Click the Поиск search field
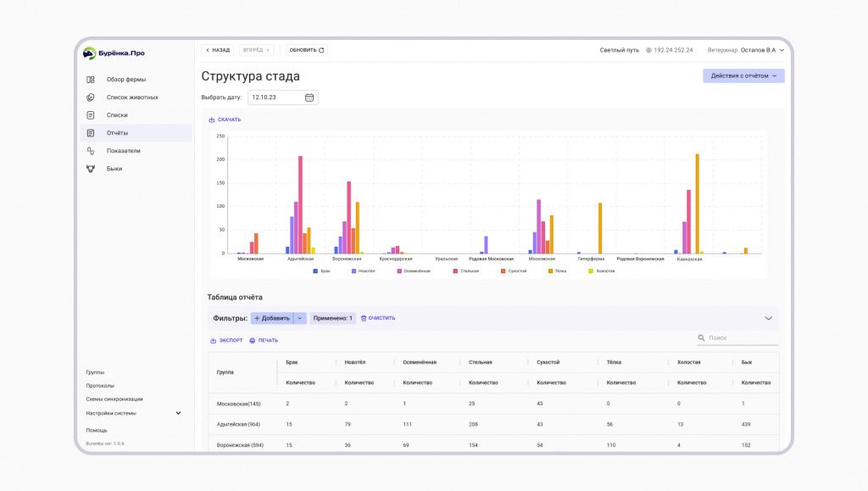The height and width of the screenshot is (491, 868). pos(738,338)
